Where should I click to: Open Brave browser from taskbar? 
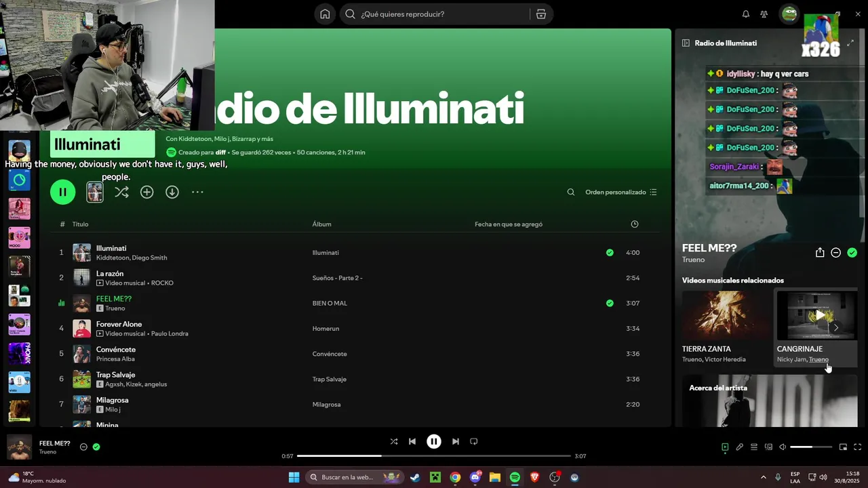(x=534, y=478)
